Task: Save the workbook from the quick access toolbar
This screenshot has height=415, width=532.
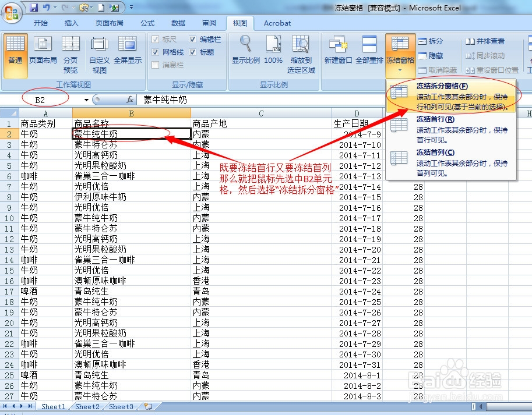Action: (34, 7)
